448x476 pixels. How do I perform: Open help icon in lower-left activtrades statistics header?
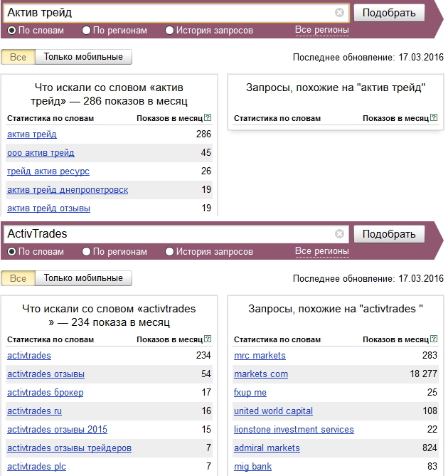[208, 339]
